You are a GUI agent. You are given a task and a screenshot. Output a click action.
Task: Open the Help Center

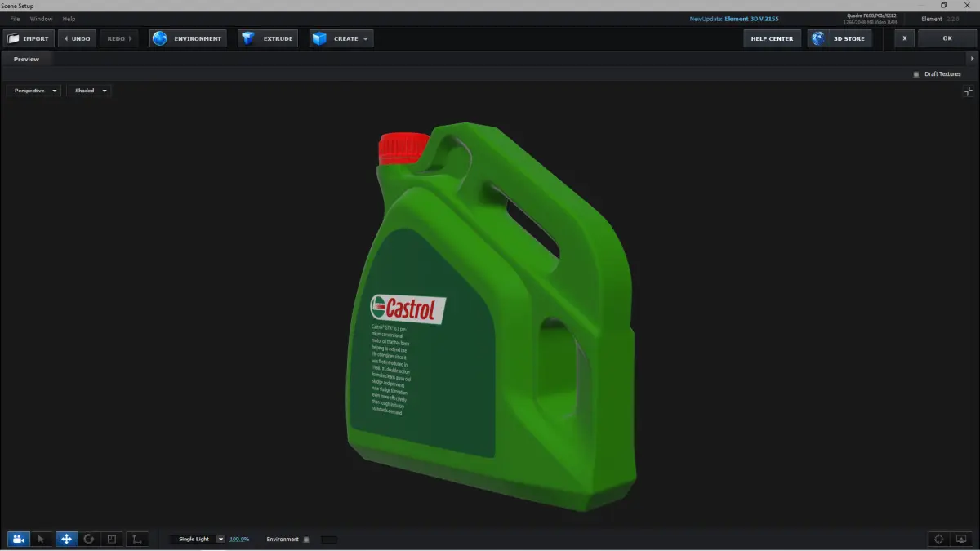click(772, 38)
